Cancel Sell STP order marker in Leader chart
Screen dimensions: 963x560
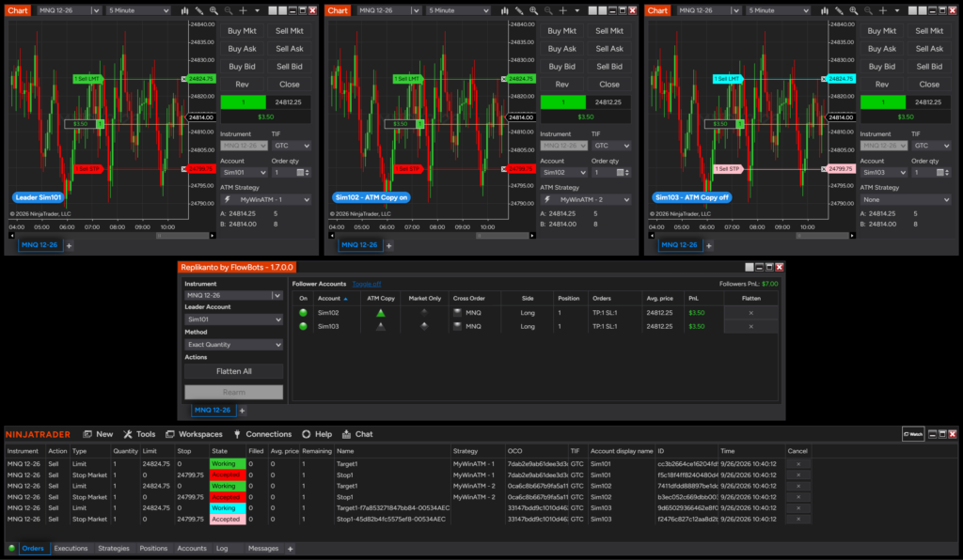[183, 169]
